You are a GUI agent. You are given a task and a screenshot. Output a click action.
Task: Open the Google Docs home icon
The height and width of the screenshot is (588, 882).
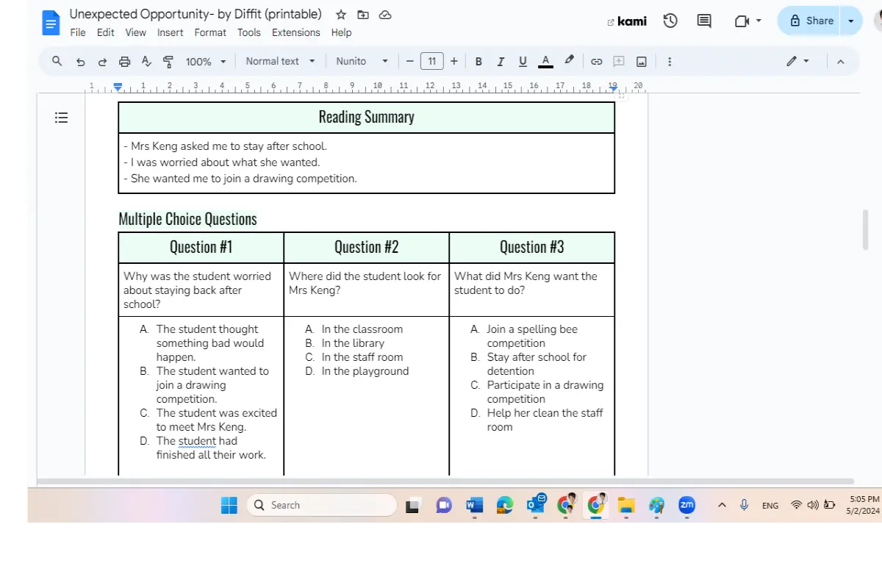(x=51, y=23)
